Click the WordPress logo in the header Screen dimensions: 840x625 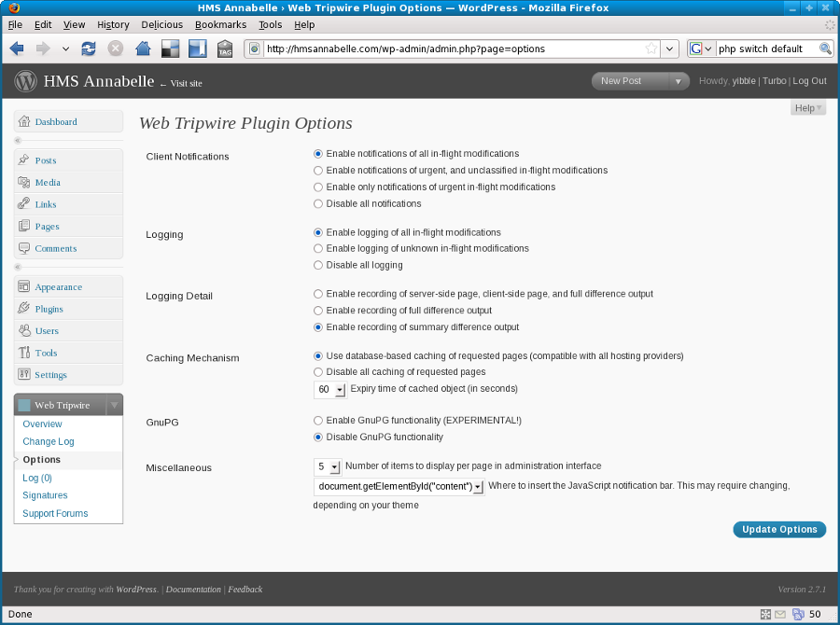tap(25, 81)
